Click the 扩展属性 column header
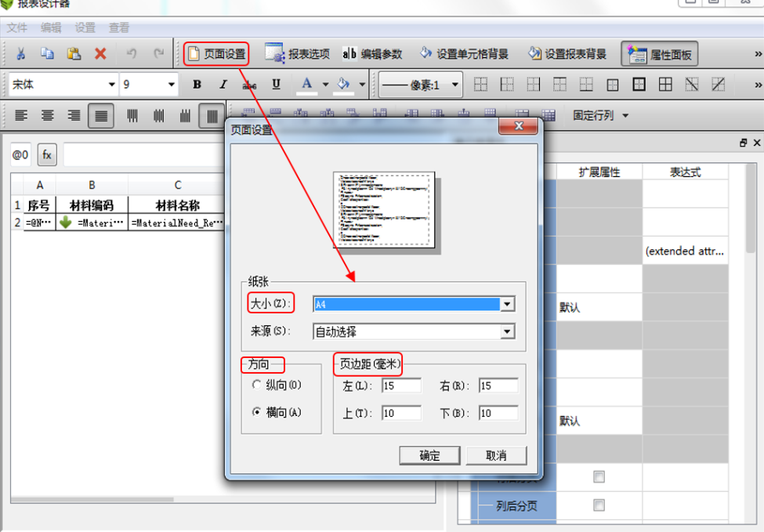 [x=599, y=172]
